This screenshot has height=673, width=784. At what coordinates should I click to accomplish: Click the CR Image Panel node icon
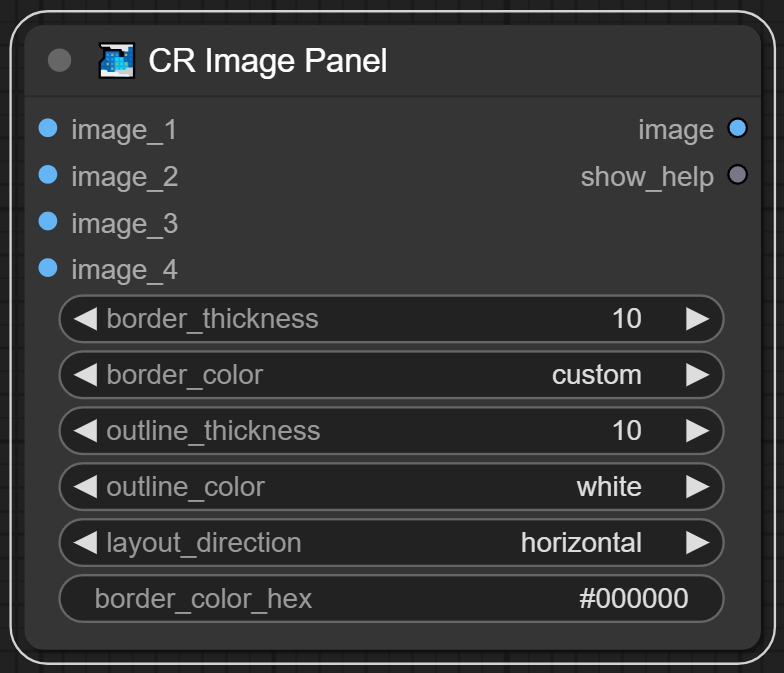click(116, 61)
